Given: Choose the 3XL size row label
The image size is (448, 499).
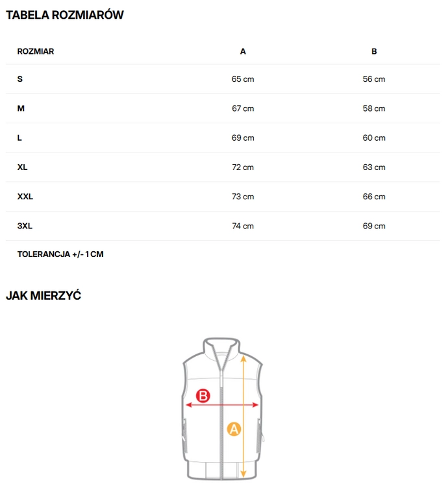Looking at the screenshot, I should pyautogui.click(x=25, y=226).
